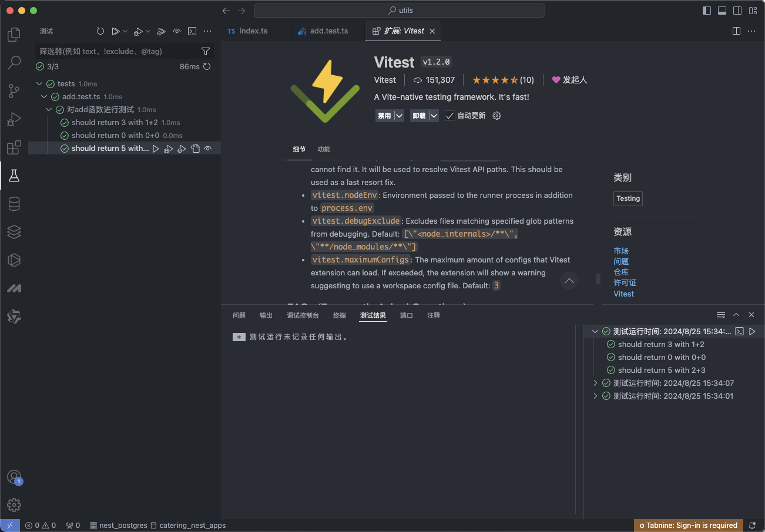The width and height of the screenshot is (765, 532).
Task: Show test output terminal icon in sidebar toolbar
Action: pos(192,31)
